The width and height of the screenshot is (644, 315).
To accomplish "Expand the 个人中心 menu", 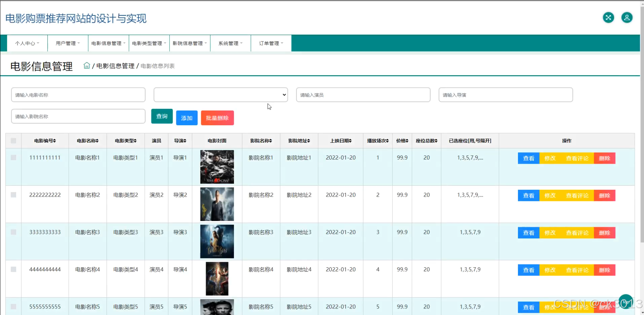I will (27, 43).
